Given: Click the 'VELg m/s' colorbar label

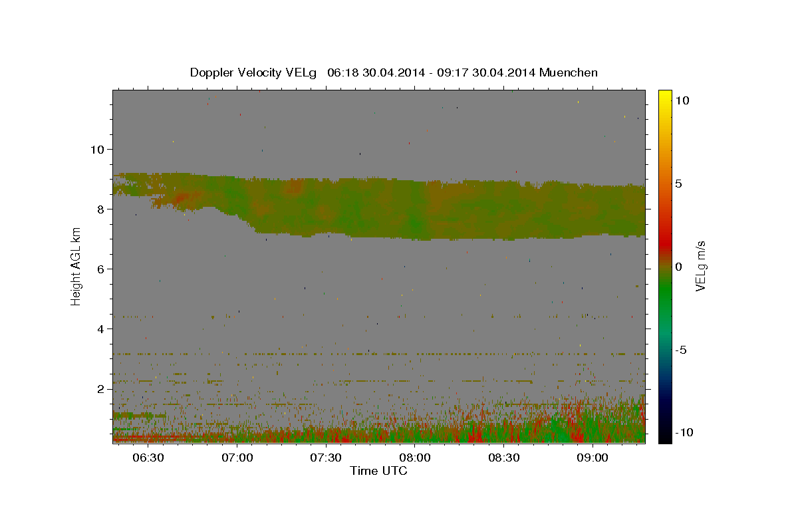Looking at the screenshot, I should (701, 266).
